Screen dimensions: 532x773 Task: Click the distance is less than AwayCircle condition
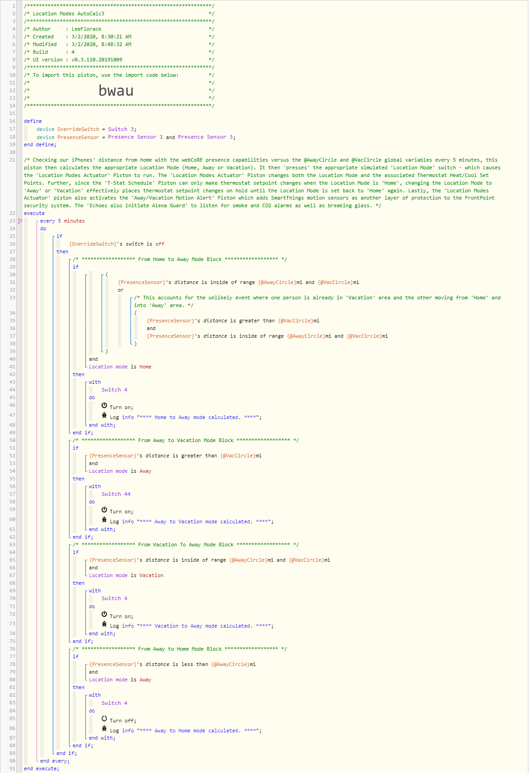pyautogui.click(x=172, y=664)
